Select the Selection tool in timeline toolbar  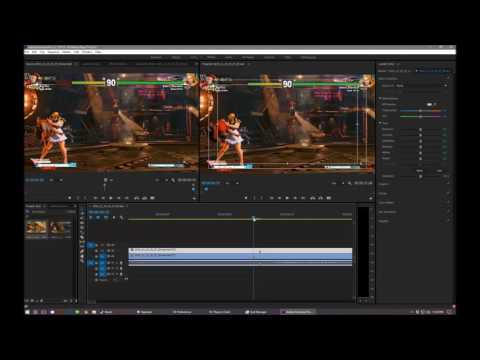point(82,213)
